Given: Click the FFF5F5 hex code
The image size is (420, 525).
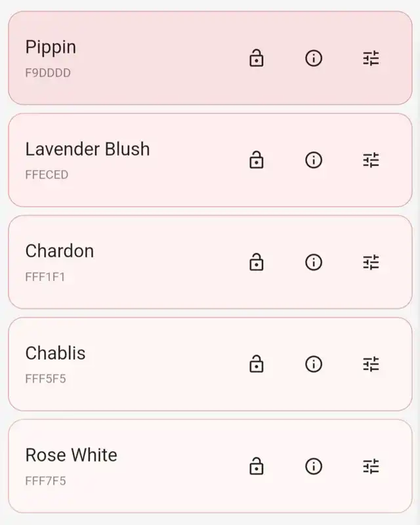Looking at the screenshot, I should (45, 379).
